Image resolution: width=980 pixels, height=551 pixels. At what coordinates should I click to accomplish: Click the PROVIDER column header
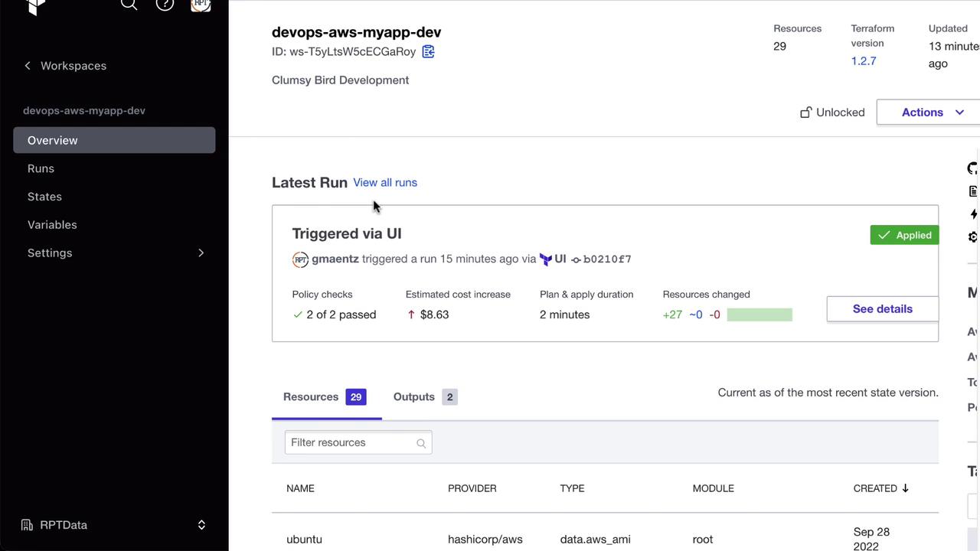pyautogui.click(x=472, y=488)
